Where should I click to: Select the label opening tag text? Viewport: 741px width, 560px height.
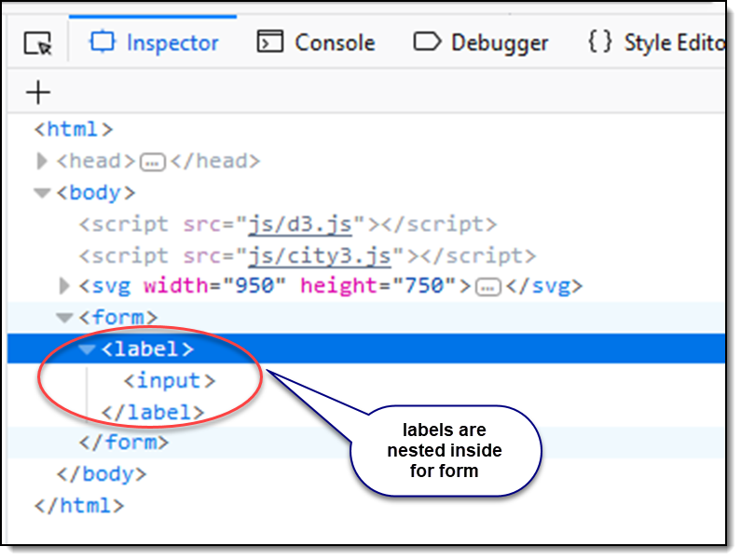point(147,349)
